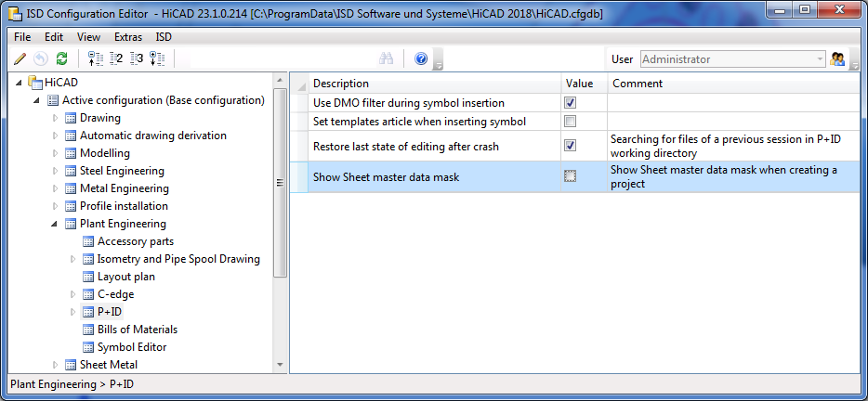868x401 pixels.
Task: Collapse the Plant Engineering tree node
Action: (x=56, y=224)
